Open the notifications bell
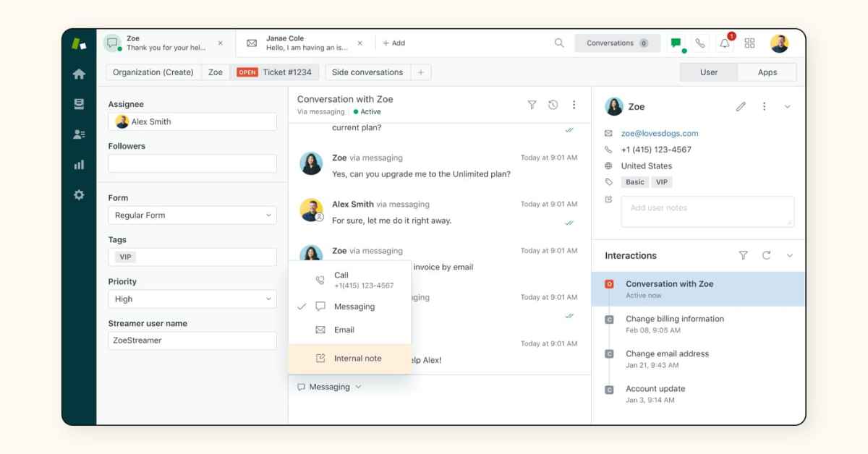The height and width of the screenshot is (454, 868). (x=725, y=43)
